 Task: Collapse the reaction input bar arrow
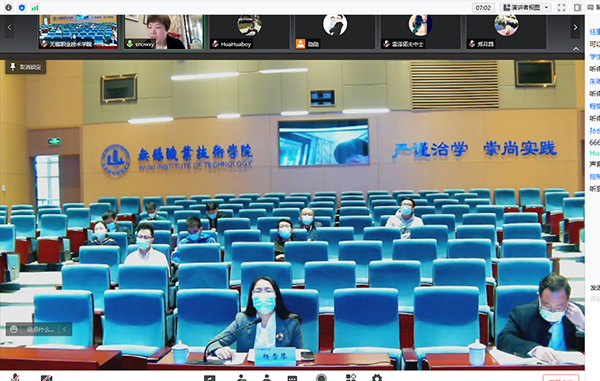(64, 329)
